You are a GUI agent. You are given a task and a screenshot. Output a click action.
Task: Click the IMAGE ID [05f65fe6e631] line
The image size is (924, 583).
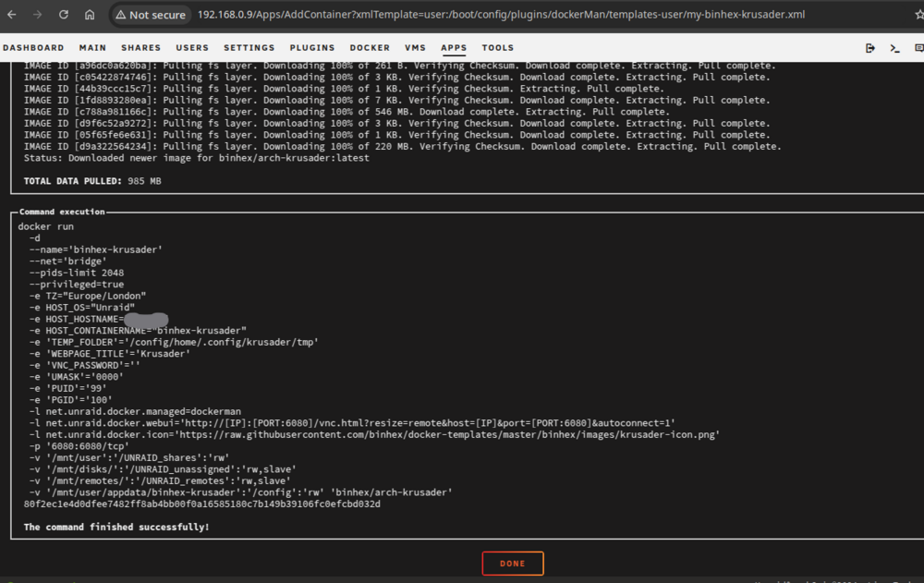point(396,135)
